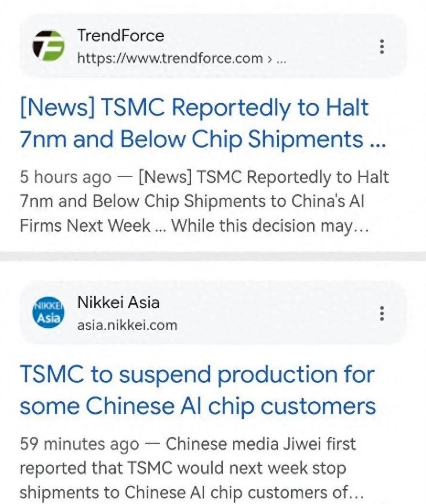426x504 pixels.
Task: Click the '59 minutes ago' timestamp
Action: pyautogui.click(x=79, y=444)
